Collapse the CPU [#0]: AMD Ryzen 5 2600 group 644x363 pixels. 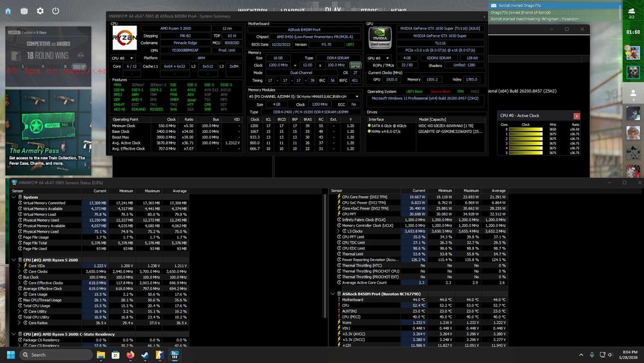[x=14, y=260]
